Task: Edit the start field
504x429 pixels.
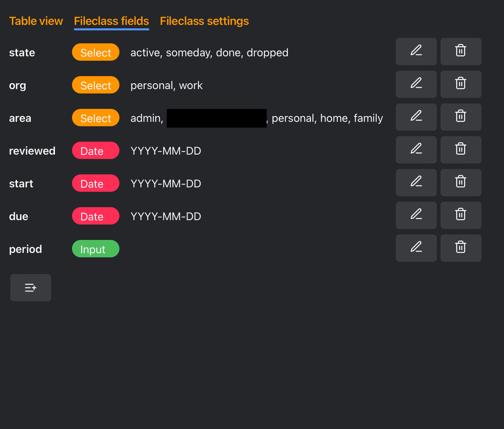Action: pyautogui.click(x=416, y=182)
